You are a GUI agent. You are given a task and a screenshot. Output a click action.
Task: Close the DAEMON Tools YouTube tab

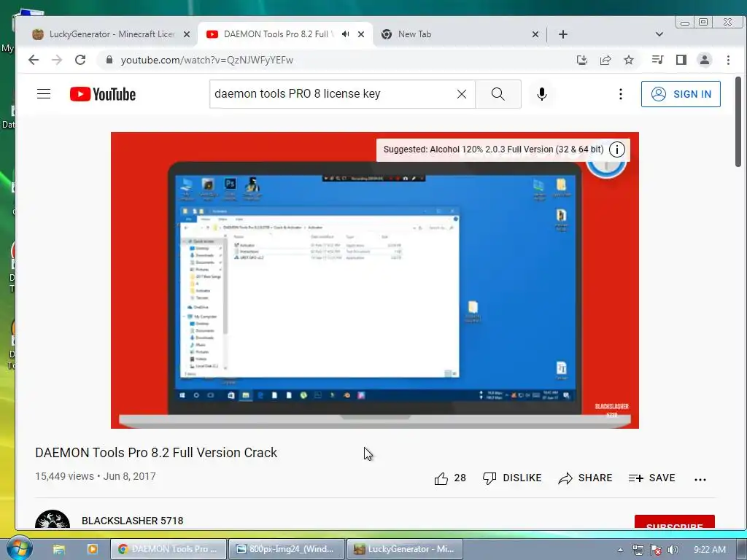361,34
